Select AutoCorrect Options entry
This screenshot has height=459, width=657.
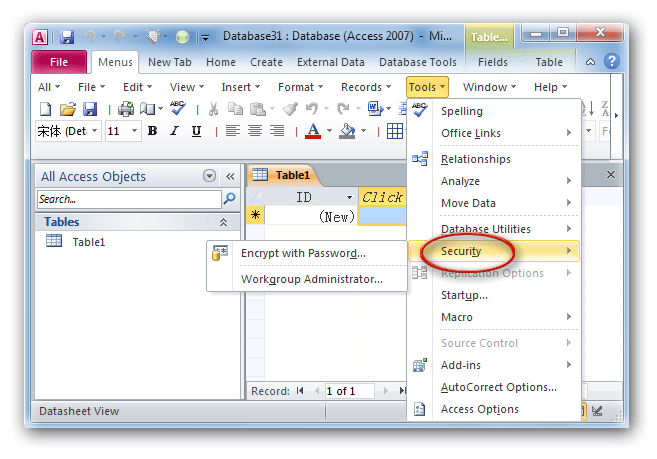click(494, 387)
